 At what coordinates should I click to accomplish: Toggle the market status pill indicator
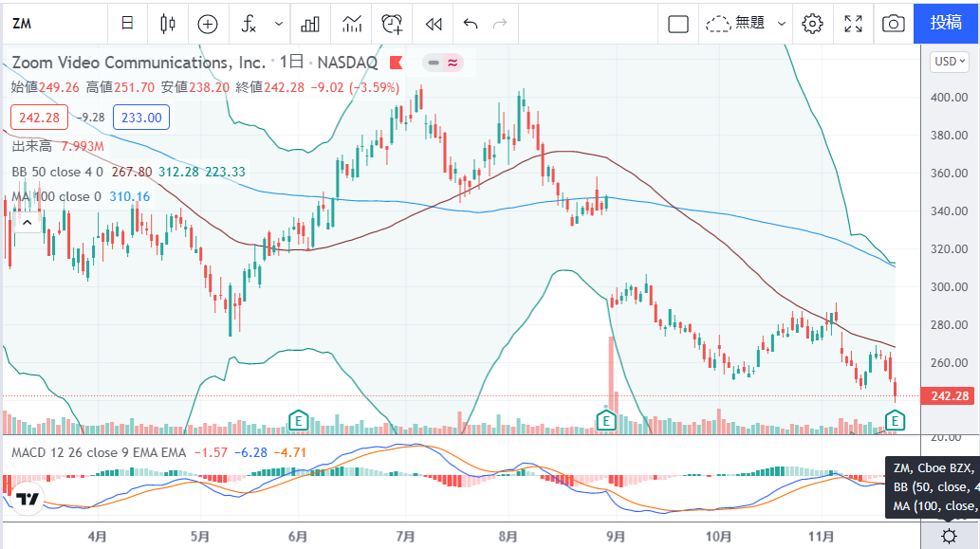pyautogui.click(x=442, y=63)
